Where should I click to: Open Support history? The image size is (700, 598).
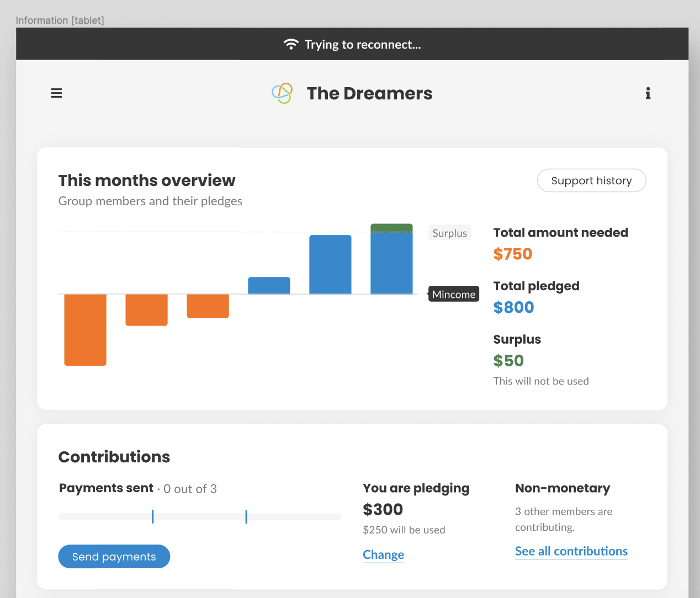click(591, 180)
